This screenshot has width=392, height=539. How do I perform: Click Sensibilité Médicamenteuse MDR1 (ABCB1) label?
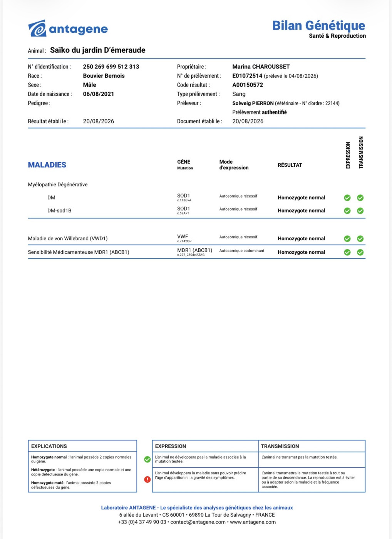coord(79,252)
